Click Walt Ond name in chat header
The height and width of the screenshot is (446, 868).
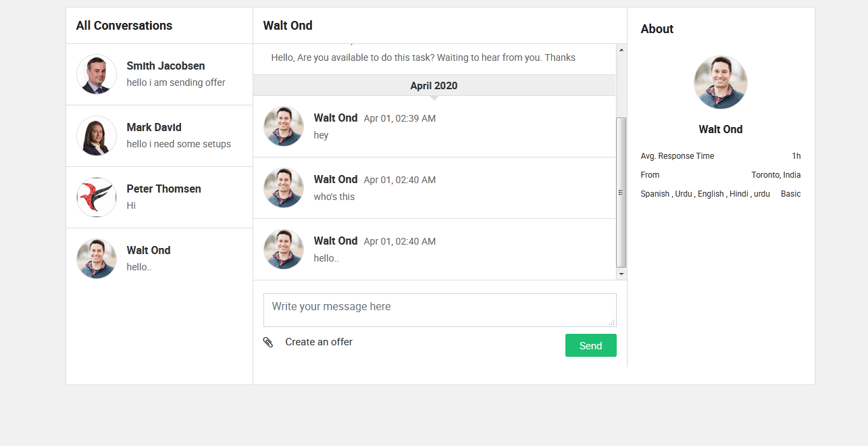click(x=288, y=26)
